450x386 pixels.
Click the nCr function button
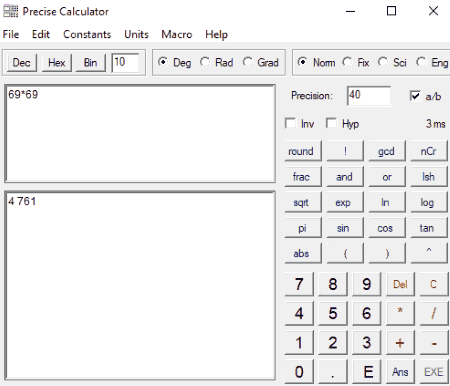429,151
